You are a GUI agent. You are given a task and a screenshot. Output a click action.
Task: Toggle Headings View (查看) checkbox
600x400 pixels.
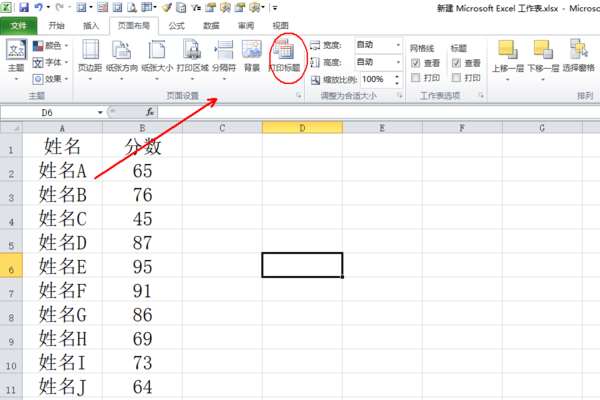(456, 63)
